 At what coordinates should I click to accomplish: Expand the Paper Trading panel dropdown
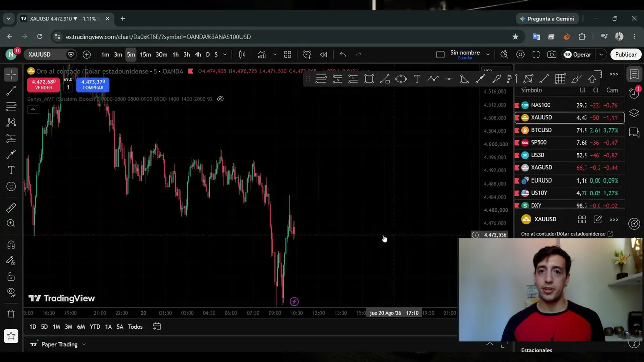pos(84,344)
